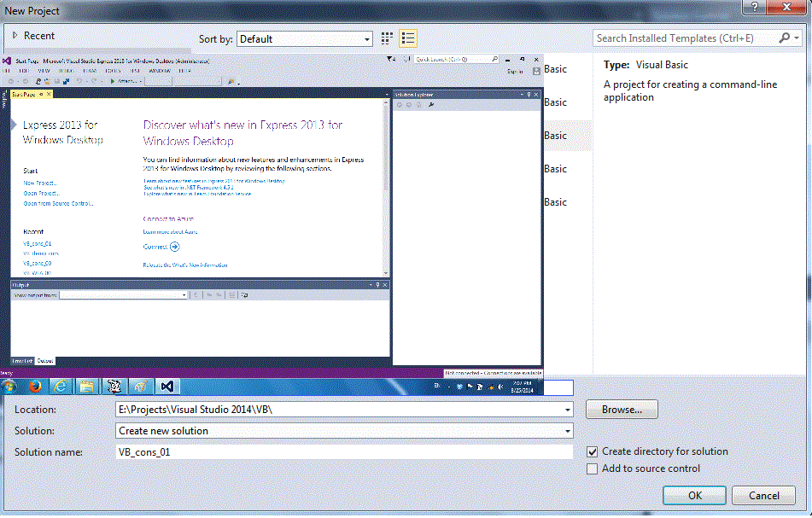Click the New Project dialog help button
The width and height of the screenshot is (812, 518).
coord(754,7)
